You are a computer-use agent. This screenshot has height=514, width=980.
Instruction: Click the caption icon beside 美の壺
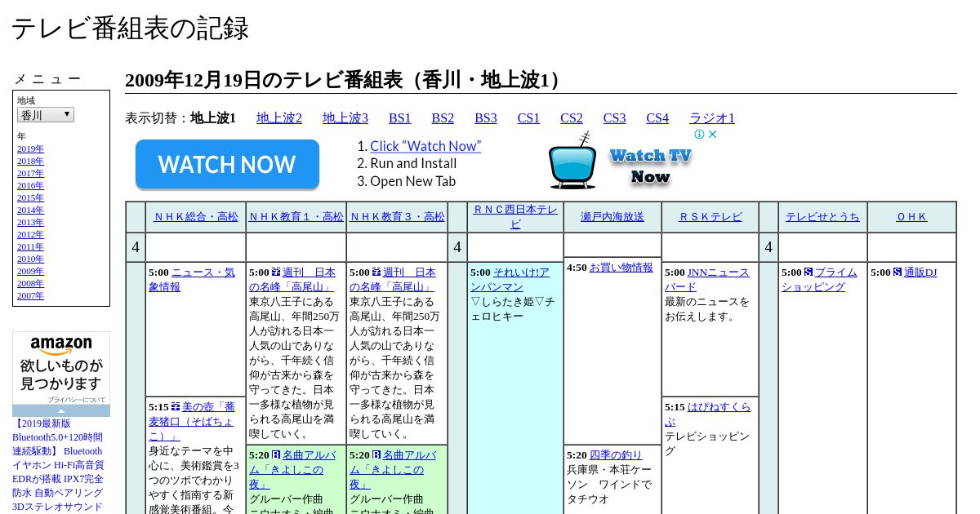tap(176, 406)
